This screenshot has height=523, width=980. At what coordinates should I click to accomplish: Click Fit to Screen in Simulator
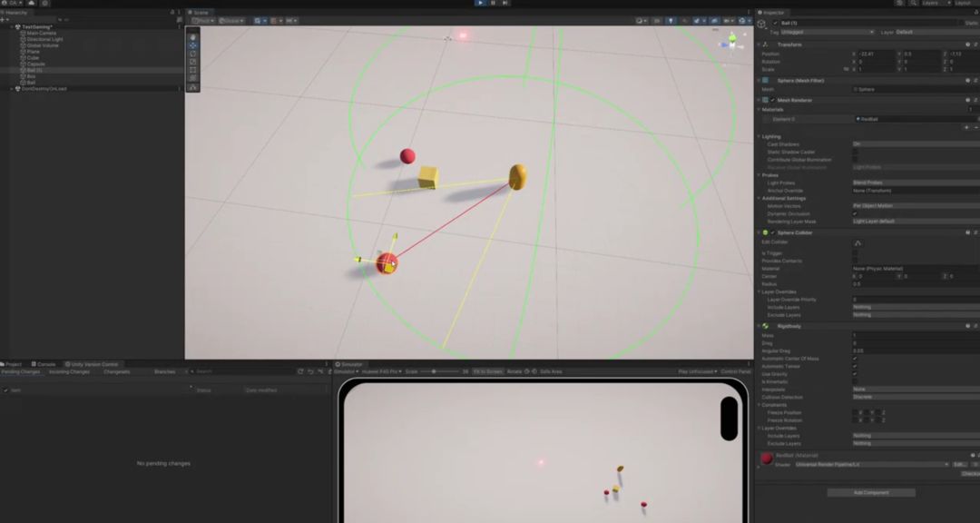487,371
